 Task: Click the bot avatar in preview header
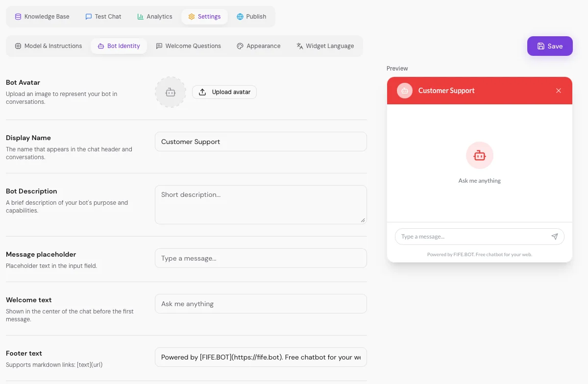405,91
